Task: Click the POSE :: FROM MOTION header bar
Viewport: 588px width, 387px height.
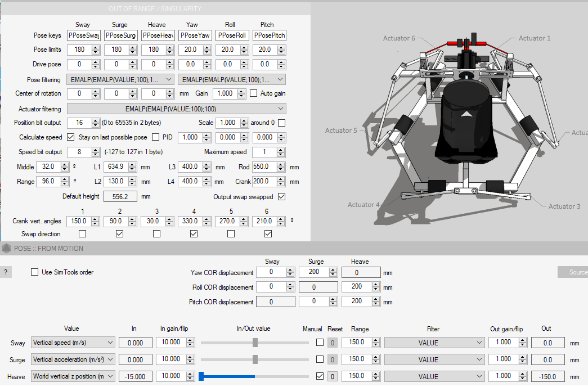Action: click(x=225, y=248)
